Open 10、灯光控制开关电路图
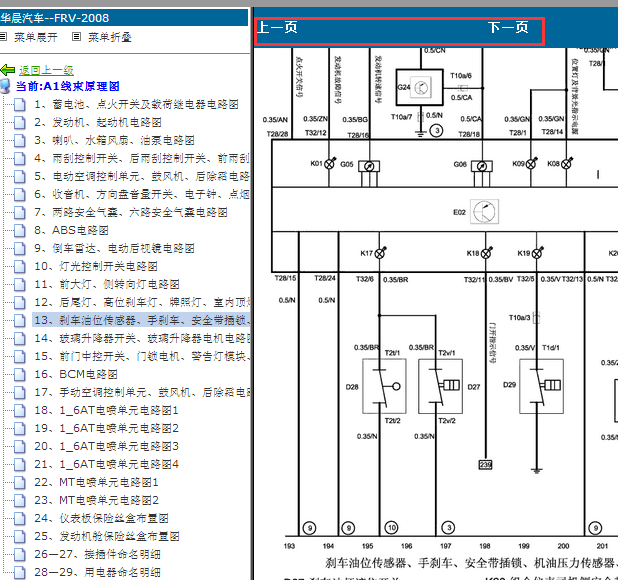618x580 pixels. click(x=96, y=266)
